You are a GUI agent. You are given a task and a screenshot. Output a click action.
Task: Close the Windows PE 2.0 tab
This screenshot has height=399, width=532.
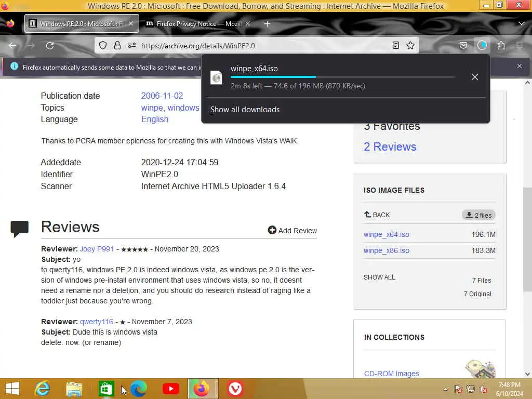[131, 23]
